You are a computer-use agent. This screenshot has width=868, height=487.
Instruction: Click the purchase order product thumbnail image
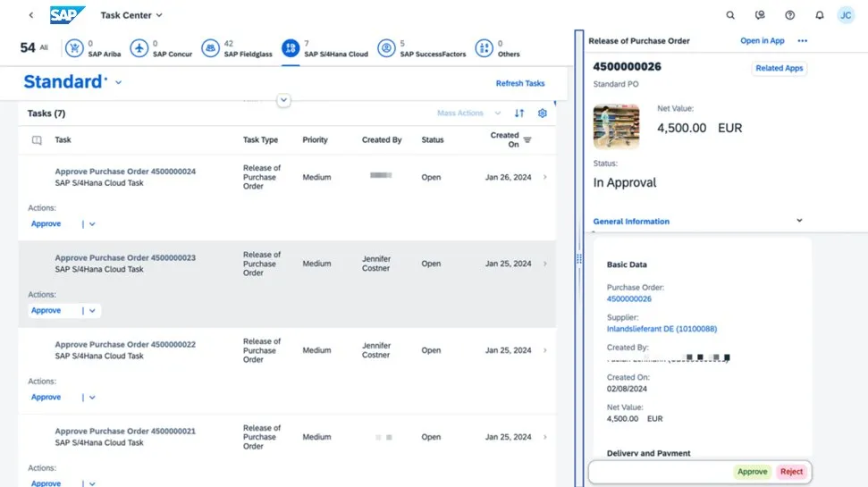(616, 127)
